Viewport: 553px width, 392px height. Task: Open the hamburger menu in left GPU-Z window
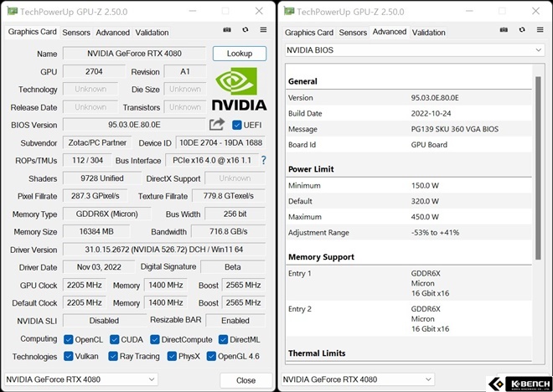[x=263, y=30]
